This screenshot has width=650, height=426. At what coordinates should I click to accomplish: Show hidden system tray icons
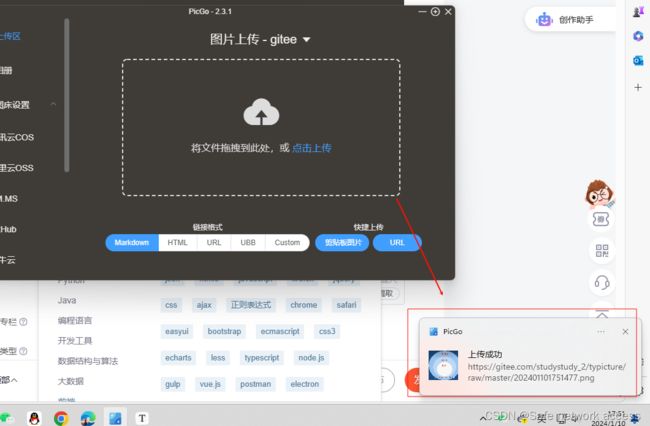coord(483,419)
